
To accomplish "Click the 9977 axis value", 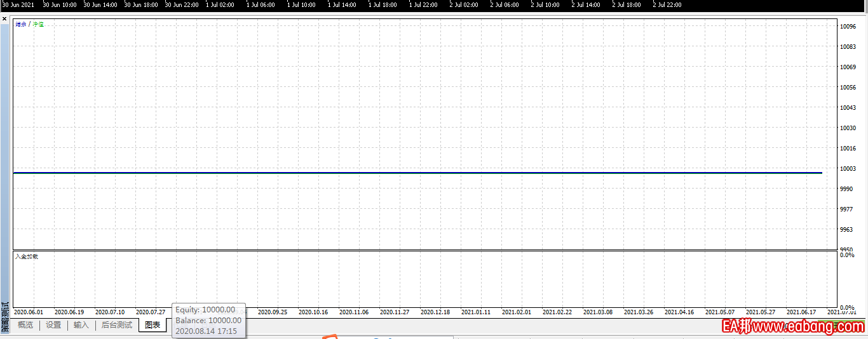I will [x=846, y=209].
